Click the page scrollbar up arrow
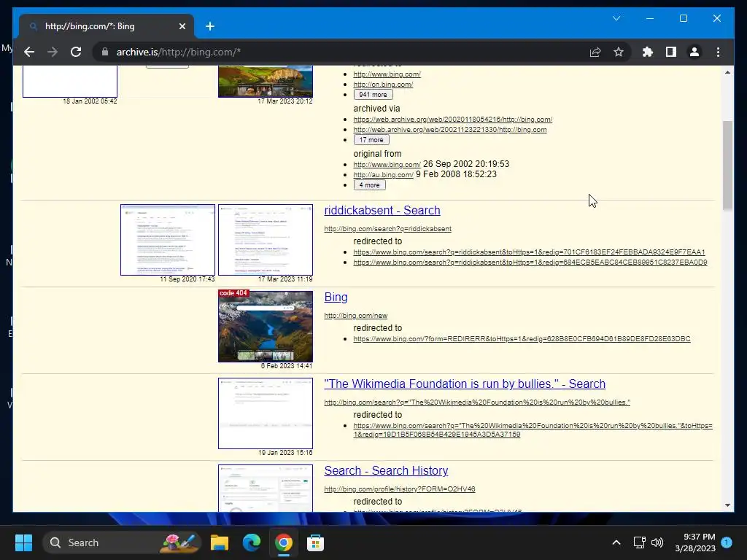 (727, 72)
